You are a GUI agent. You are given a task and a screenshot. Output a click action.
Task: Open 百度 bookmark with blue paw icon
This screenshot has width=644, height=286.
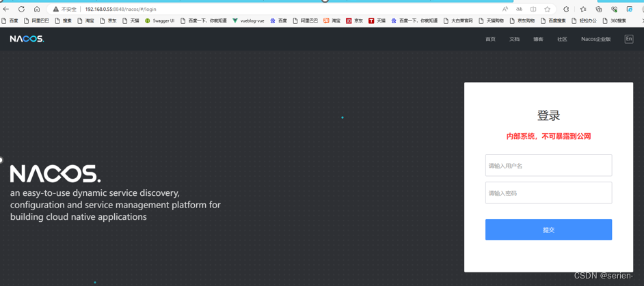click(x=278, y=20)
